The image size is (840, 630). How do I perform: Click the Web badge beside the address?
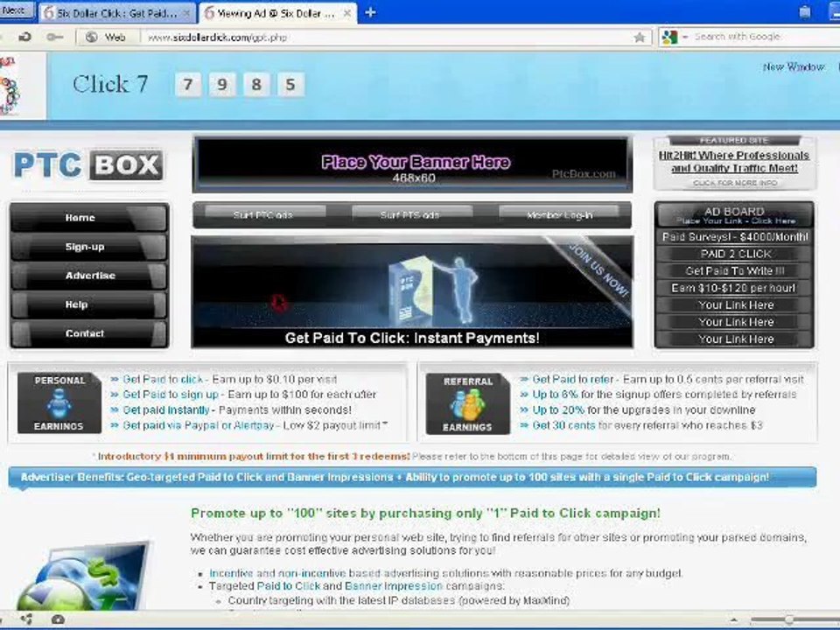click(107, 38)
